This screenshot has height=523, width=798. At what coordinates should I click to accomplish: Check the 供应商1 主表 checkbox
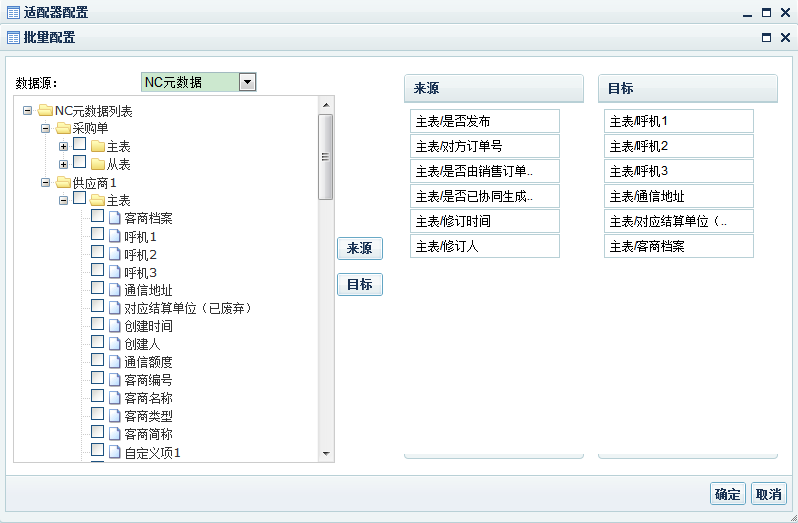tap(79, 197)
